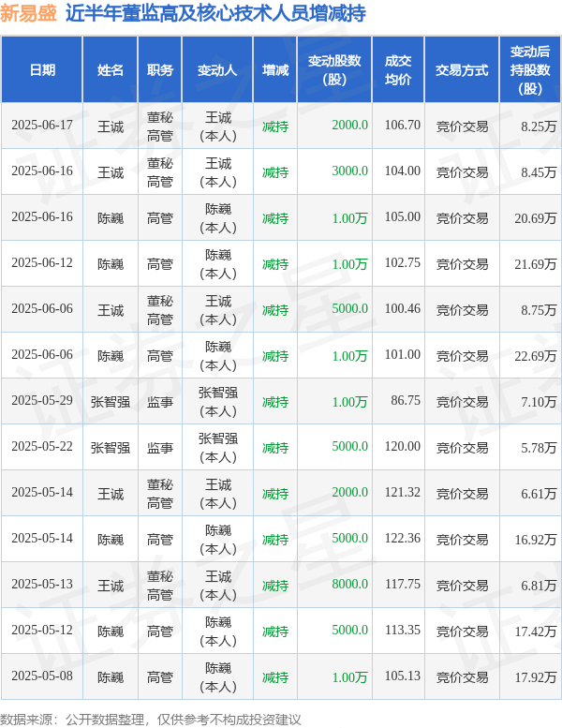Click 监事 position in 2025-05-29 row
Image resolution: width=562 pixels, height=728 pixels.
[160, 402]
